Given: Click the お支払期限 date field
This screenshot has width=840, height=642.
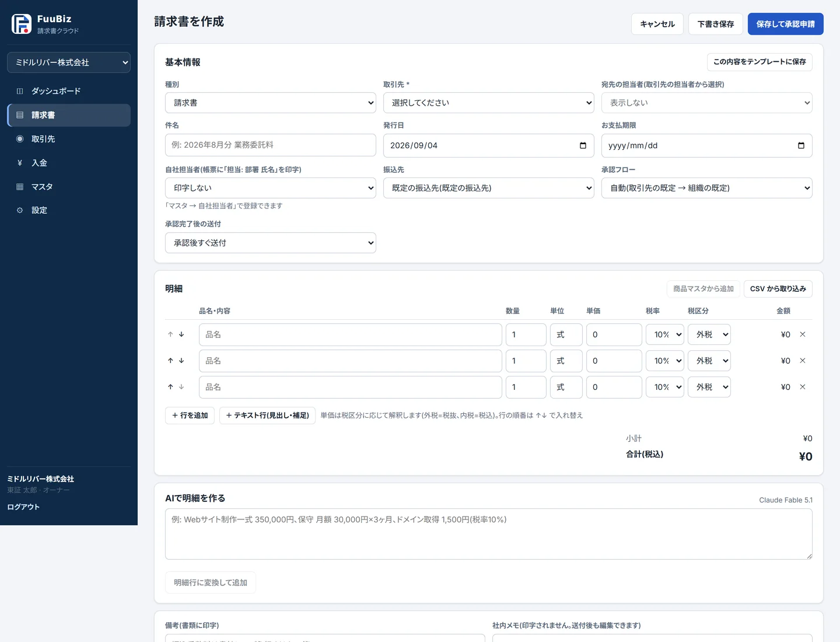Looking at the screenshot, I should tap(707, 145).
